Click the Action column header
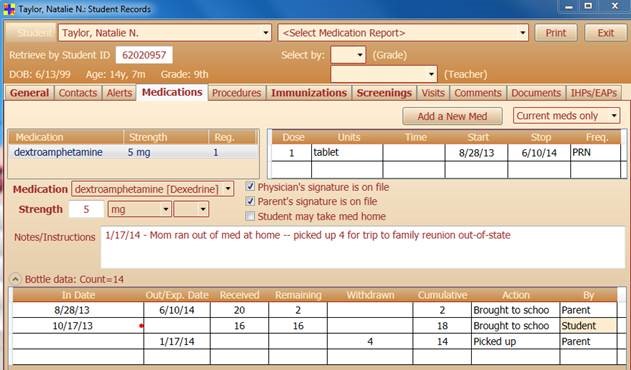This screenshot has height=370, width=631. coord(516,295)
